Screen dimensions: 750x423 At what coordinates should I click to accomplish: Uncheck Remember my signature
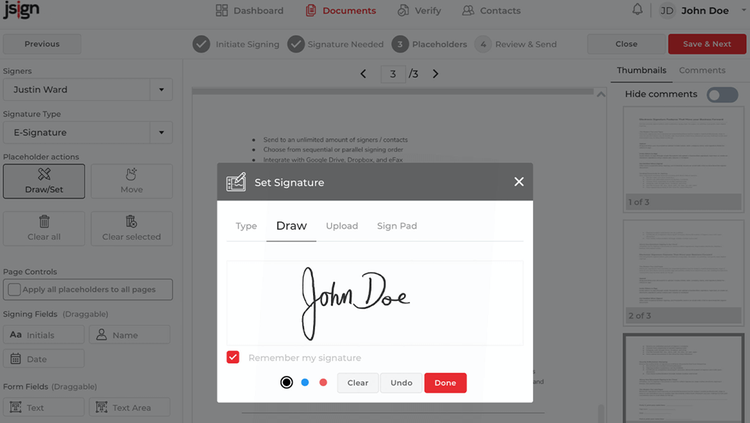(x=233, y=357)
